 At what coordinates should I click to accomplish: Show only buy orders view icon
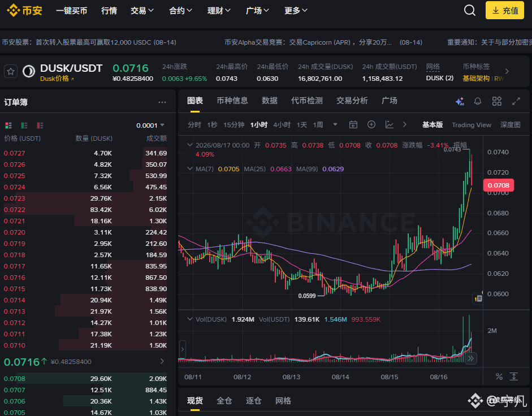(x=24, y=125)
